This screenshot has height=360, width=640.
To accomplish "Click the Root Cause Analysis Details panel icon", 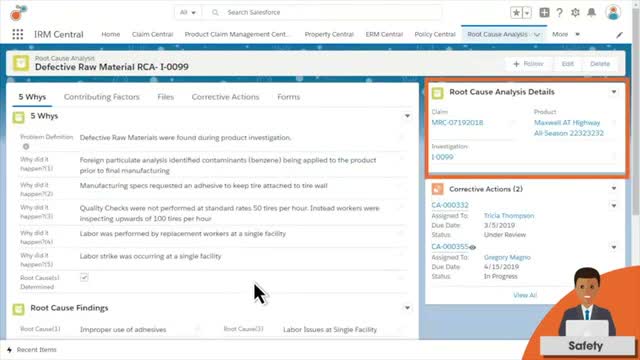I will [x=438, y=93].
